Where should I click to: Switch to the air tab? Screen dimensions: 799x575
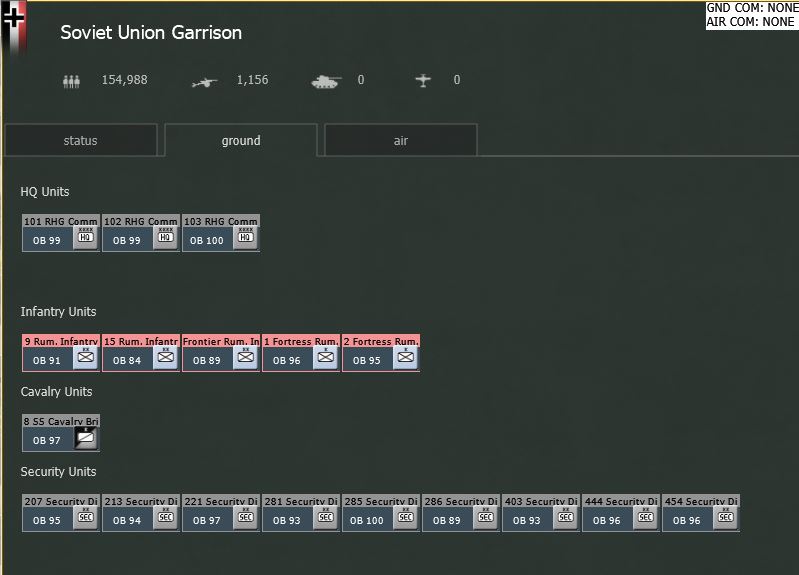tap(401, 140)
